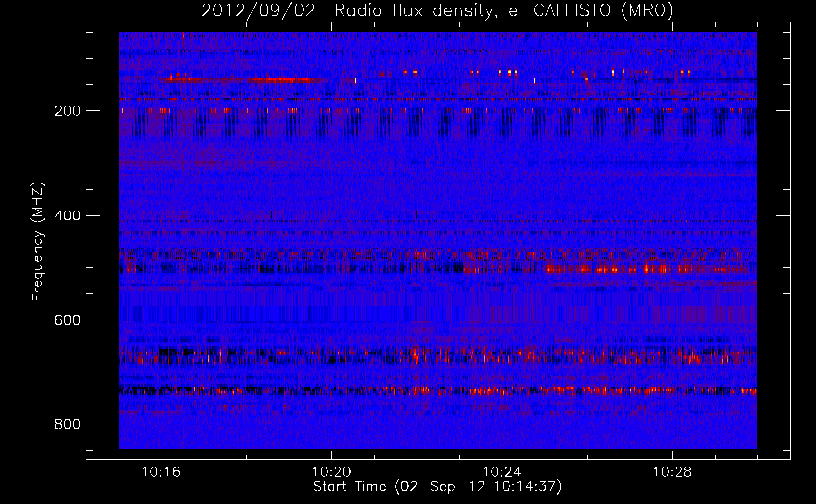Click the 10:24 time tick label

click(x=502, y=472)
